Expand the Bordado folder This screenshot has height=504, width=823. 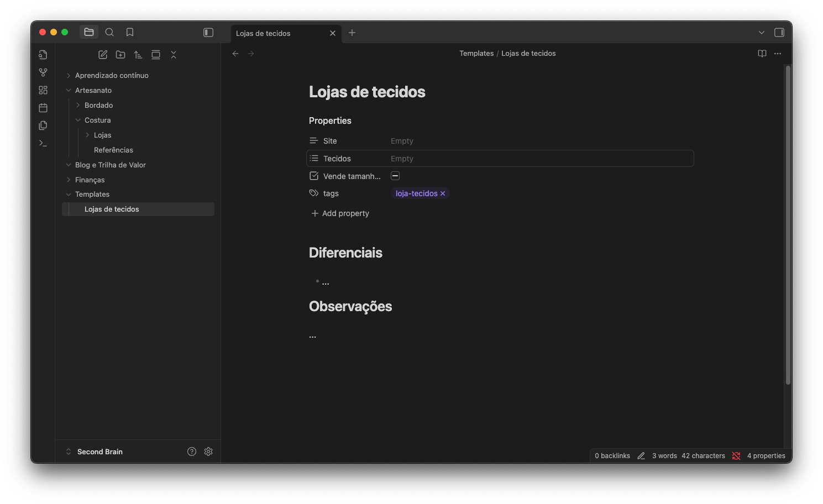pyautogui.click(x=78, y=104)
